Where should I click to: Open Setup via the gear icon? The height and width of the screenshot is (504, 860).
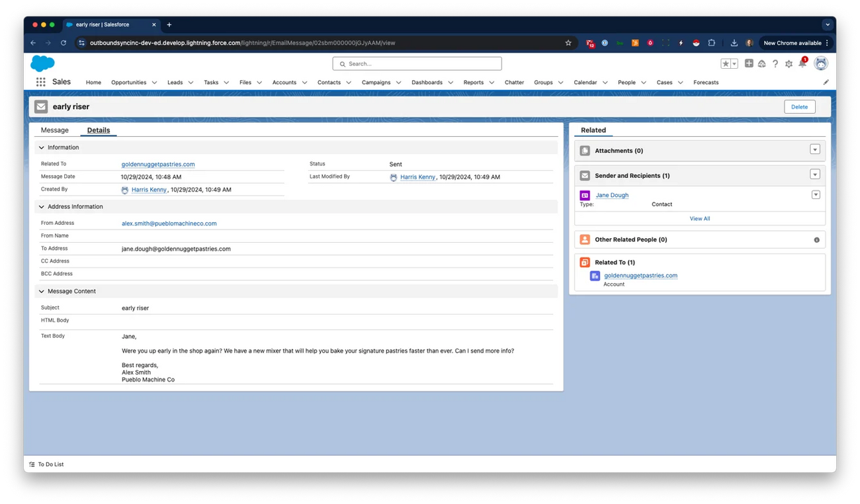pyautogui.click(x=789, y=63)
